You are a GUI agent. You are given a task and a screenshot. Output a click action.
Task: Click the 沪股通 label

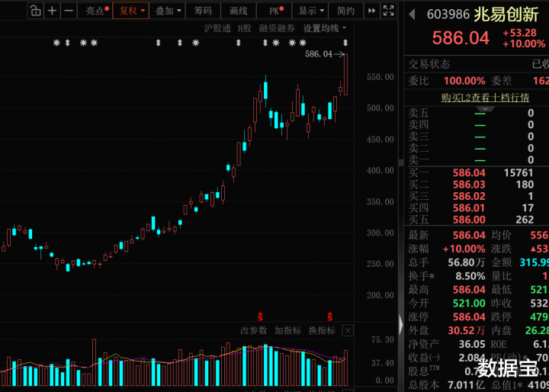coord(217,28)
